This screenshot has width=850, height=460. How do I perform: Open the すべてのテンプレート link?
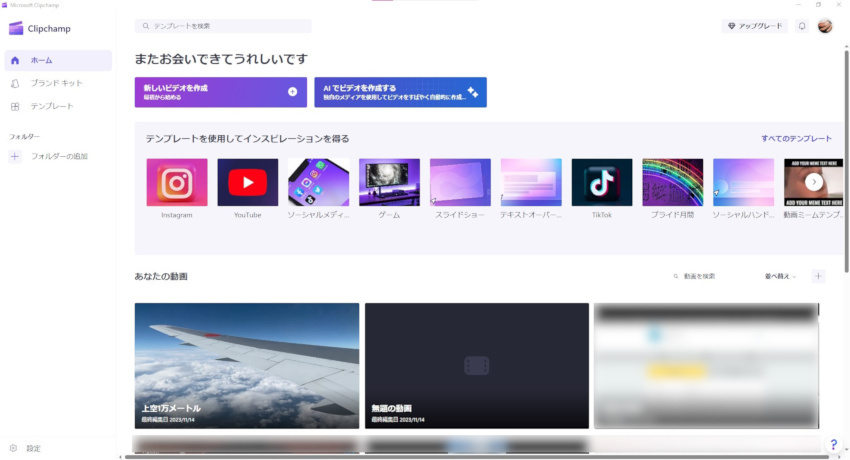(x=795, y=139)
